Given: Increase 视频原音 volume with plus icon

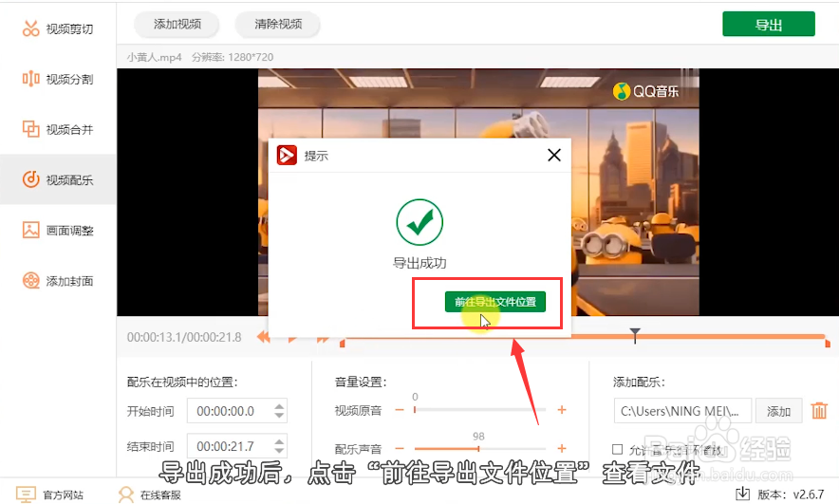Looking at the screenshot, I should 561,410.
